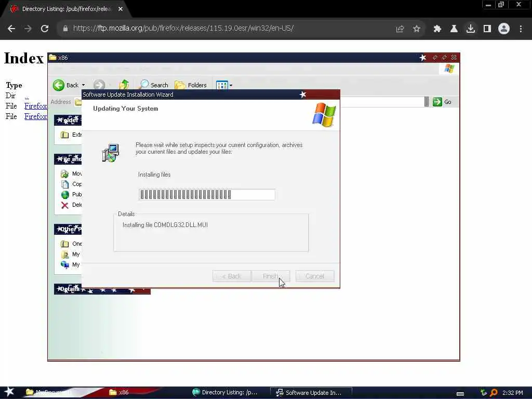Click the magnifier icon in the system tray
This screenshot has width=532, height=399.
point(494,393)
